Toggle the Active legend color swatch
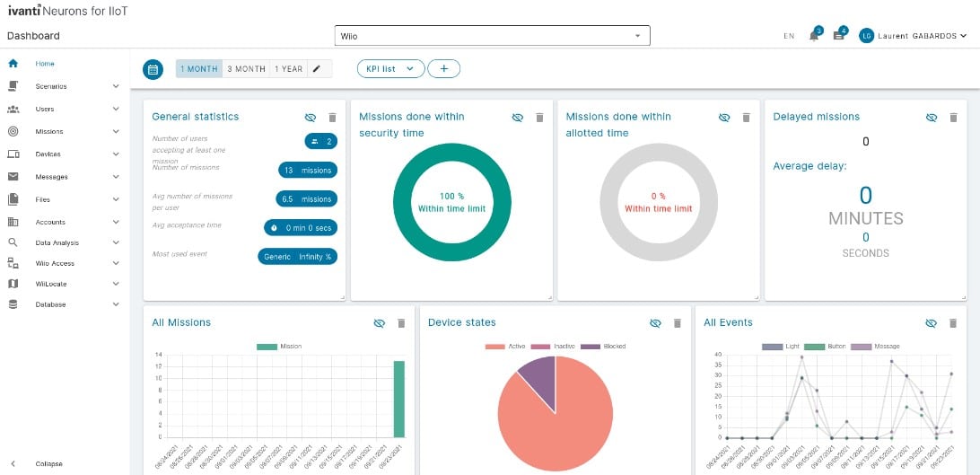The width and height of the screenshot is (980, 475). coord(494,347)
